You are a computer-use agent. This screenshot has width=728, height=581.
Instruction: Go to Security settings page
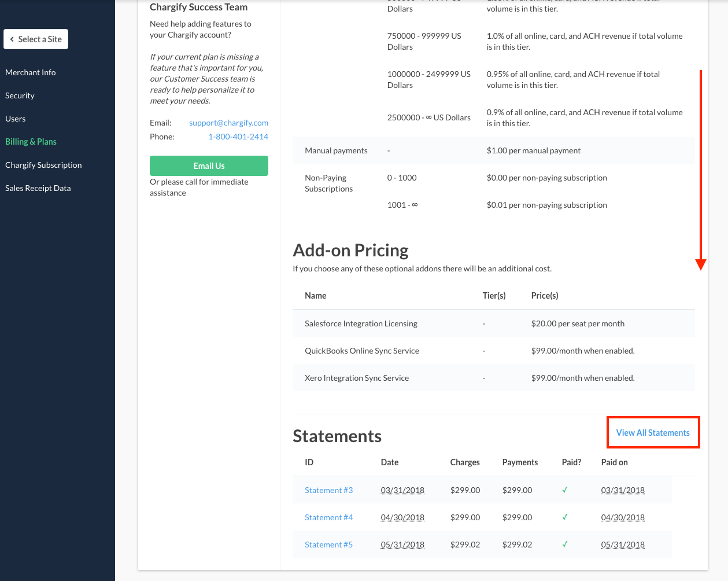(x=20, y=95)
